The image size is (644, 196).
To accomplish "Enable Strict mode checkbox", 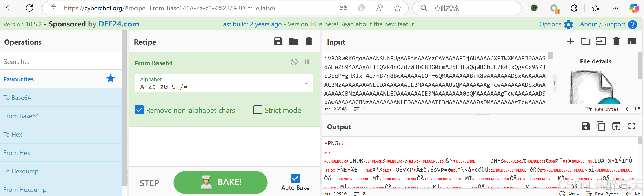I will tap(258, 110).
